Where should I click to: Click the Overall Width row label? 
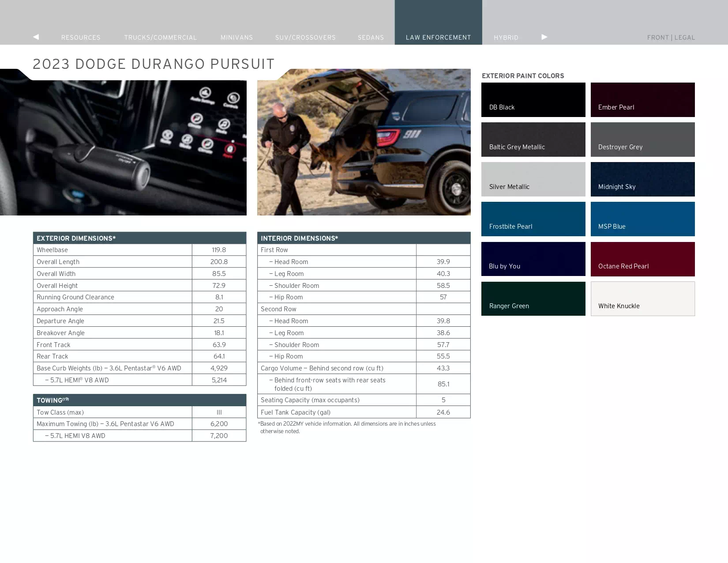click(56, 274)
